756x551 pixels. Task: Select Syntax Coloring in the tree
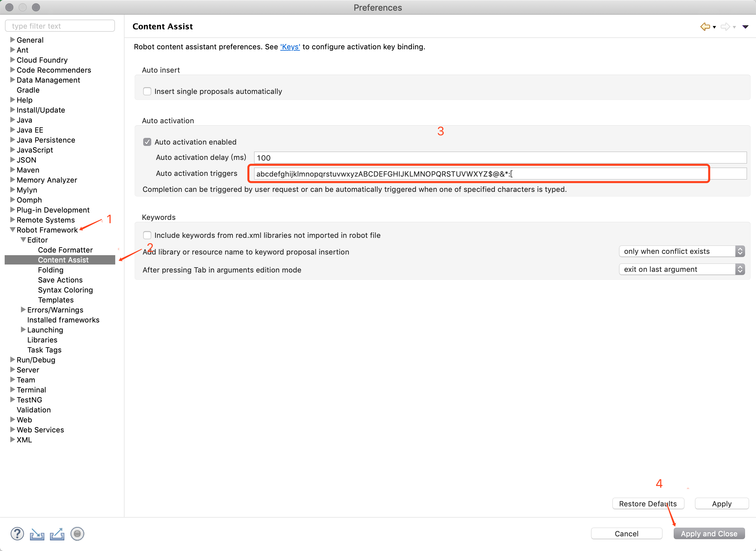click(x=65, y=290)
